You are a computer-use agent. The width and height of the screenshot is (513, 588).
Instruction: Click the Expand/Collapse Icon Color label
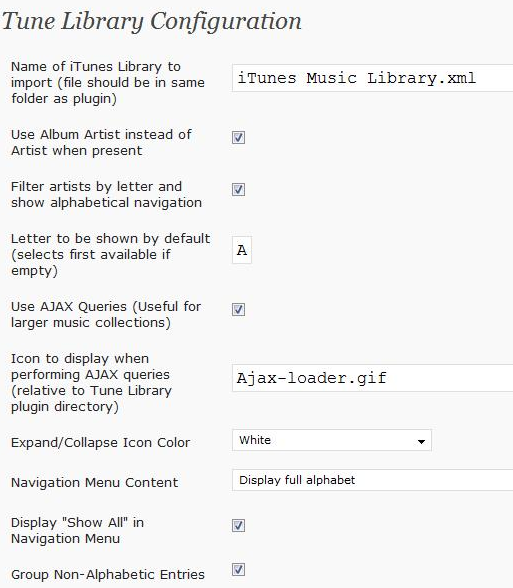(x=100, y=443)
